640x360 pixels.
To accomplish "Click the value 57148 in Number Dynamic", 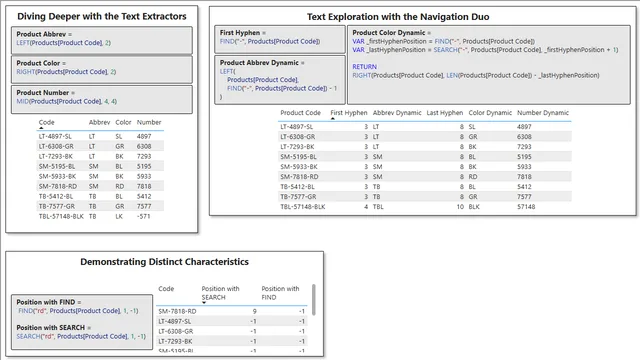I will (x=526, y=207).
